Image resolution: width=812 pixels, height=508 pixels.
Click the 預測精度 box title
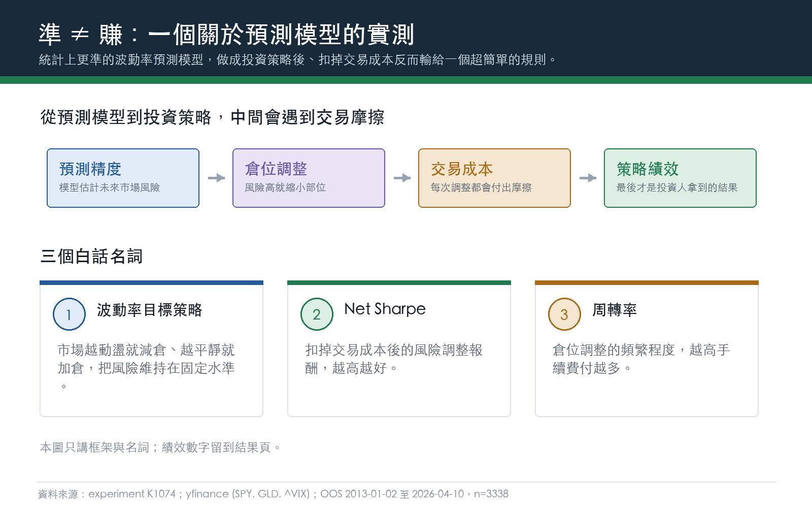90,169
